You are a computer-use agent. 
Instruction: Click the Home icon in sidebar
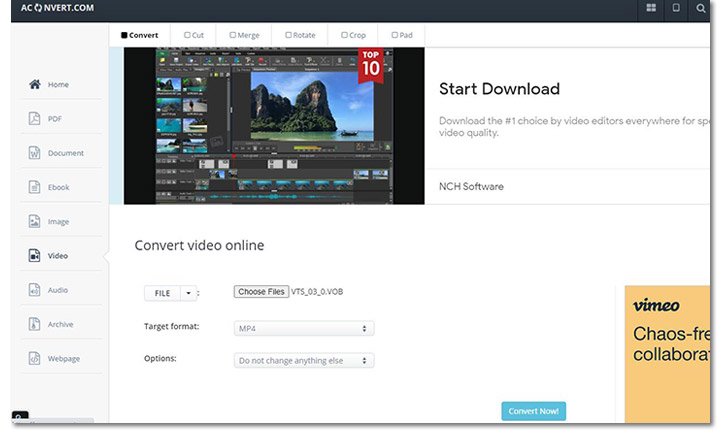point(34,85)
